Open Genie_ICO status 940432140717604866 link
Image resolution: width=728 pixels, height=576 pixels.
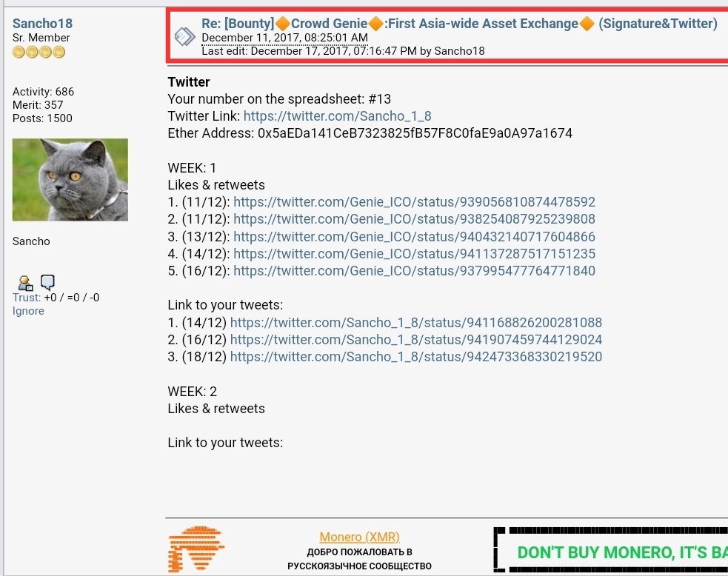pos(414,237)
